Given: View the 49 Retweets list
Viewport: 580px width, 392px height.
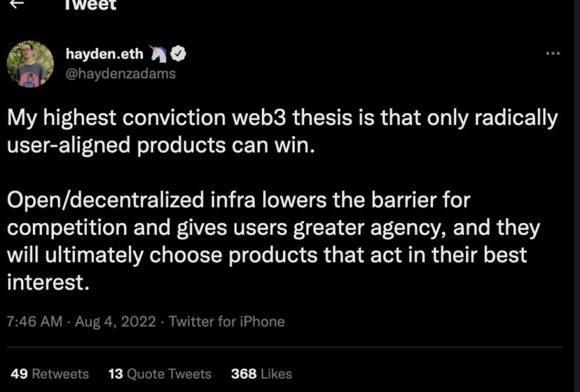Looking at the screenshot, I should click(x=50, y=374).
